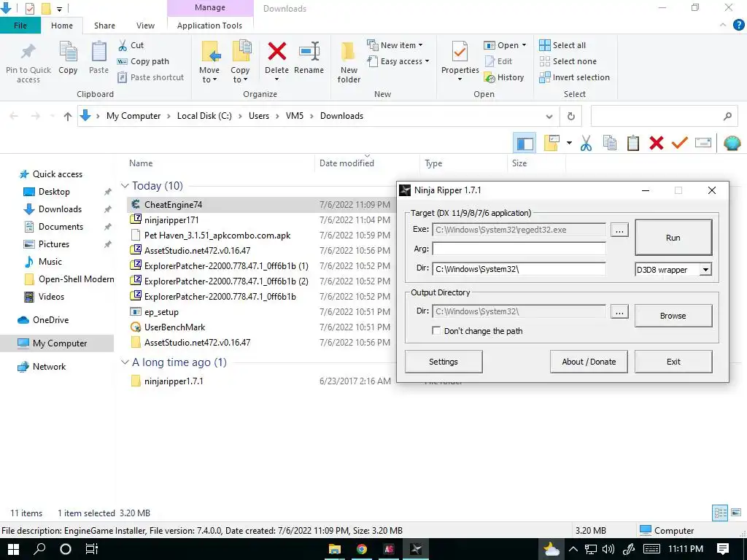Viewport: 747px width, 560px height.
Task: Click the scissors icon in the secondary toolbar
Action: coord(586,143)
